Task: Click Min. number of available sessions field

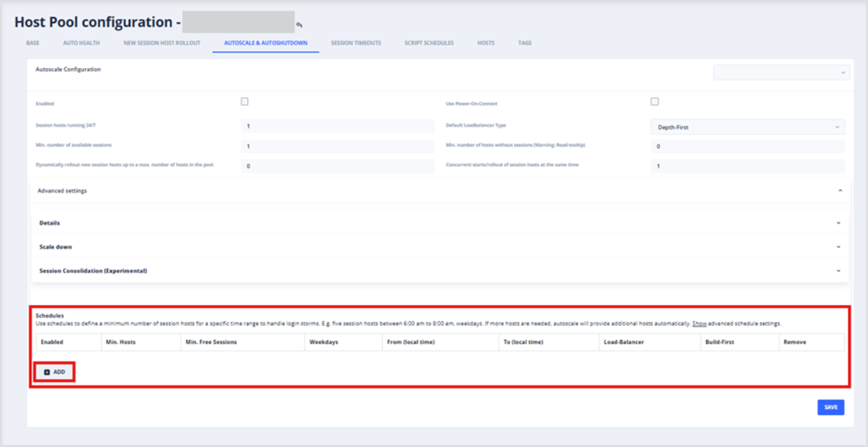Action: (337, 147)
